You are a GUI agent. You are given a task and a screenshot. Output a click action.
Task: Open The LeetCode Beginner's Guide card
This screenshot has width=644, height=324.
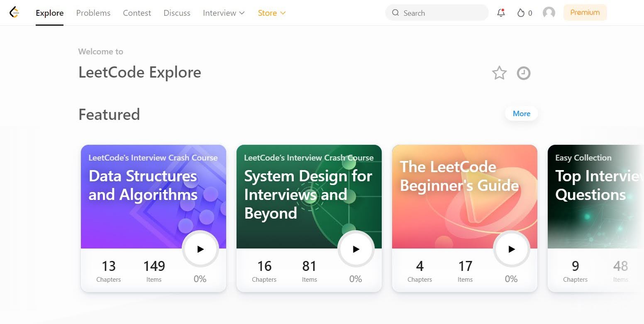tap(465, 218)
